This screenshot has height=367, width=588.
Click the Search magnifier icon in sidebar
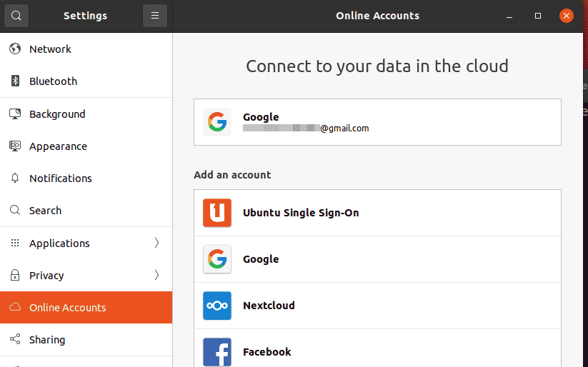[15, 211]
